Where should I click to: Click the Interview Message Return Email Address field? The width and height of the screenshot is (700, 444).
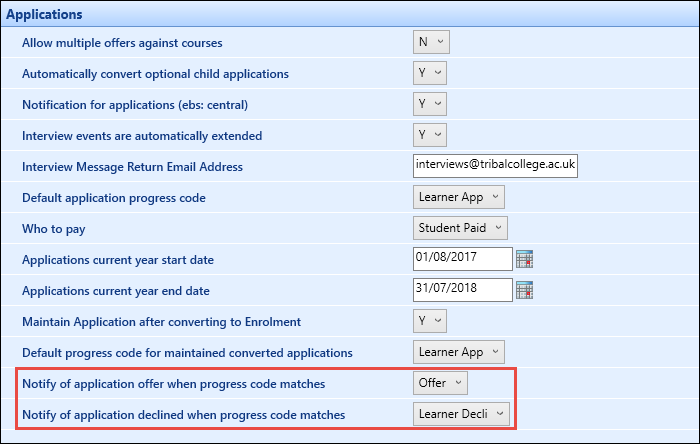point(495,166)
